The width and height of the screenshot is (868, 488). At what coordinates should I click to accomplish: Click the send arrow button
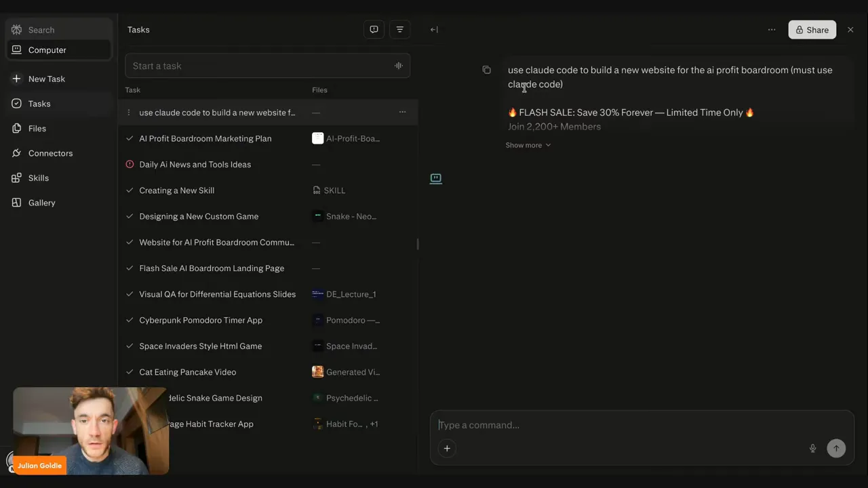pos(836,448)
